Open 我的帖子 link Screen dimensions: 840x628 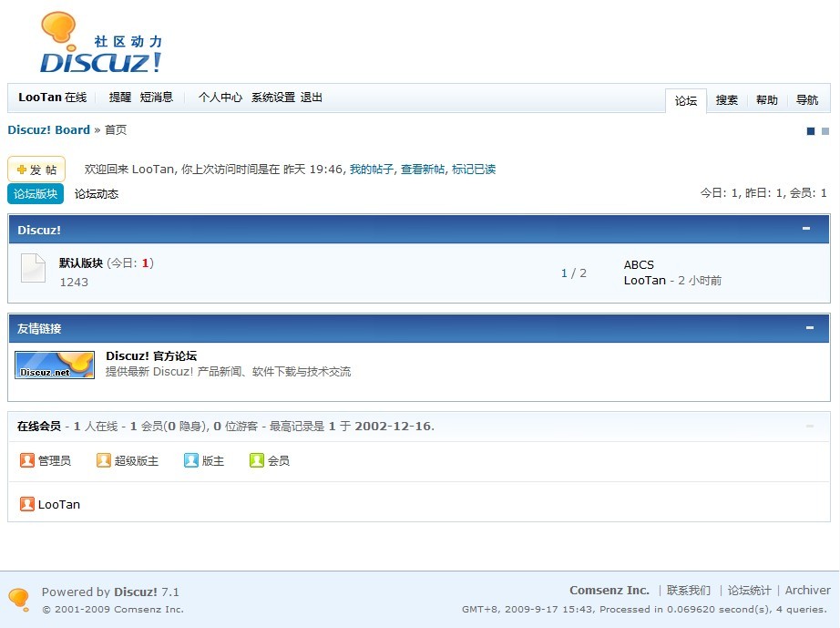[x=372, y=170]
